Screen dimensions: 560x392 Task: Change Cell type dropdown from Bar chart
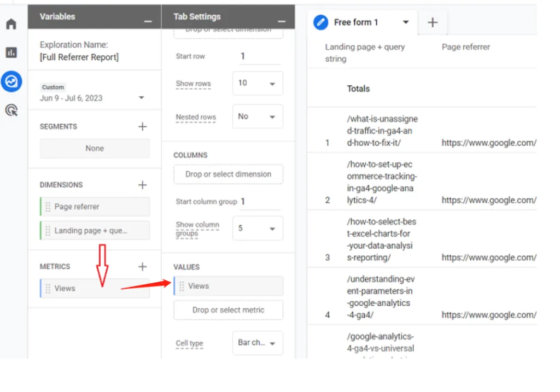[258, 343]
